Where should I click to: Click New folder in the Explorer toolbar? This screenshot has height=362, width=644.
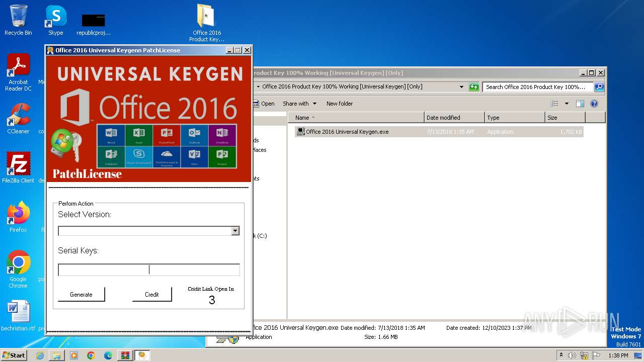(x=340, y=104)
